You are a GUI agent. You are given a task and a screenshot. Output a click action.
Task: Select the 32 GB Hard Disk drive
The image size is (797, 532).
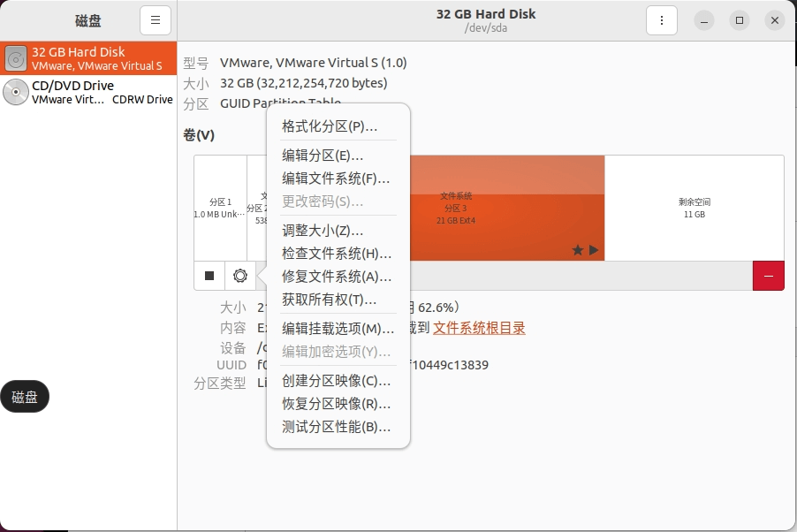coord(88,58)
